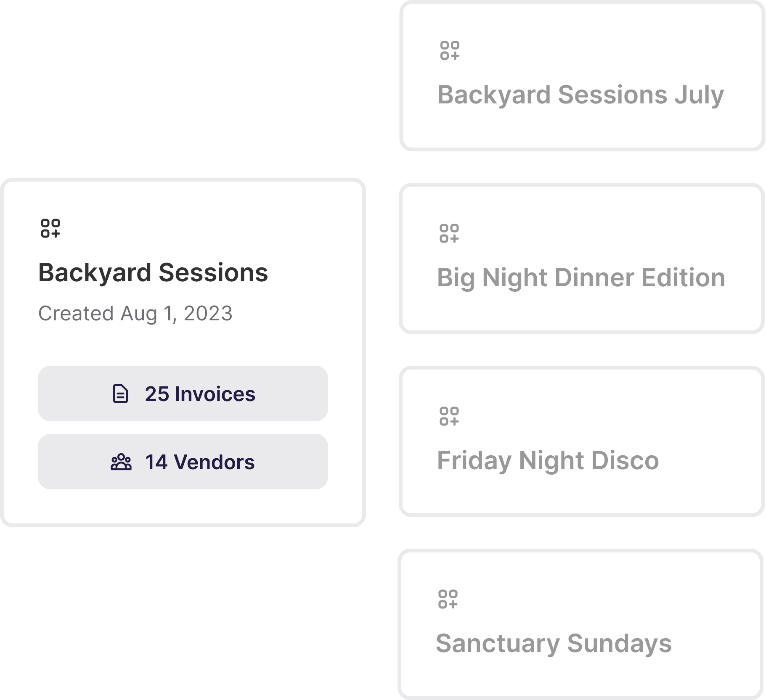
Task: Open the 14 Vendors button
Action: point(183,462)
